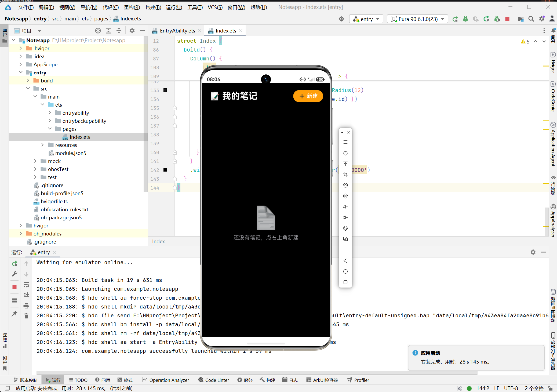Hide the project panel with minus icon
Viewport: 557px width, 392px height.
[x=143, y=31]
